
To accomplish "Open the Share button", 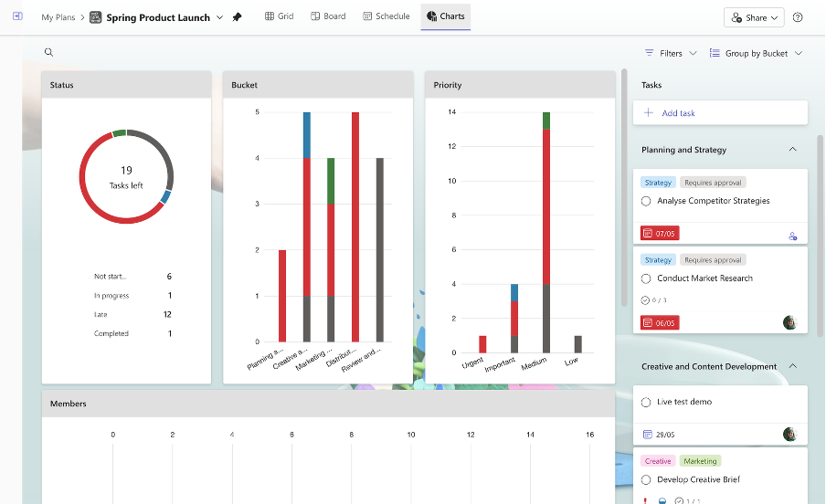I will tap(755, 17).
